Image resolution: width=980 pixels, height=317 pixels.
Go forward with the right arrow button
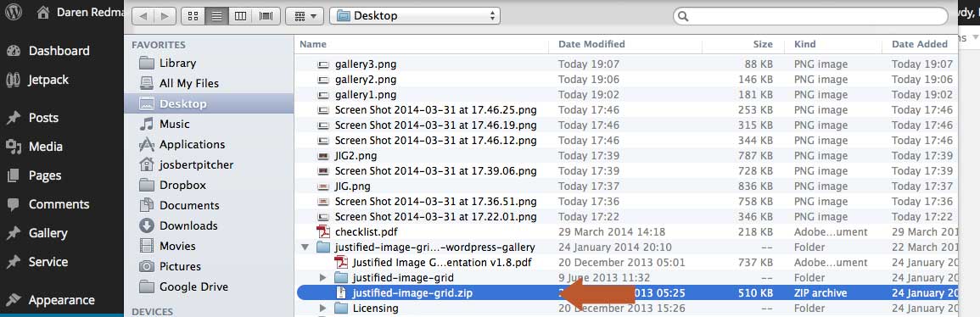(165, 16)
